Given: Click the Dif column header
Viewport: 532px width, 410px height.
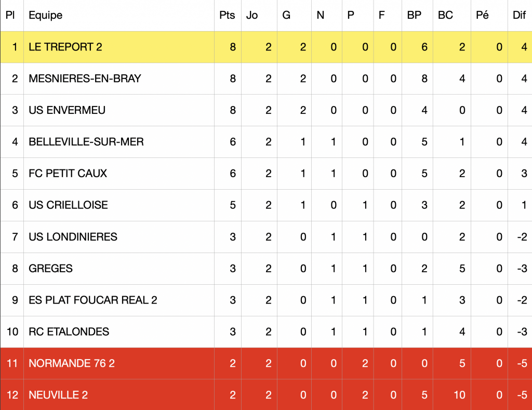Looking at the screenshot, I should point(519,15).
